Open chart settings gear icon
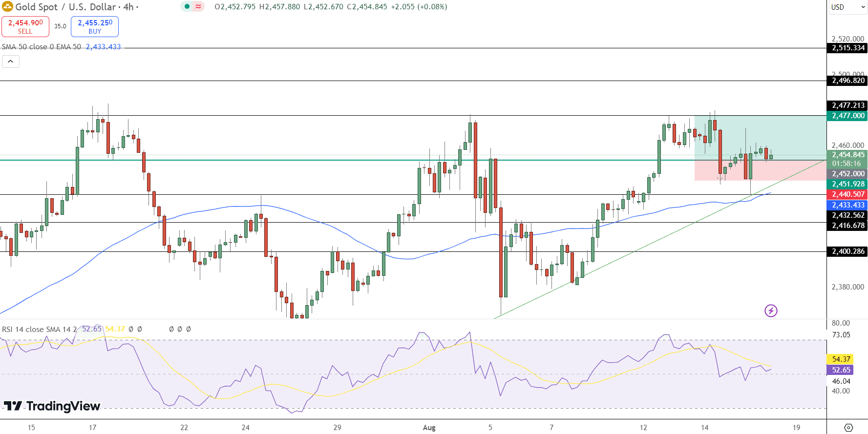868x434 pixels. point(848,428)
